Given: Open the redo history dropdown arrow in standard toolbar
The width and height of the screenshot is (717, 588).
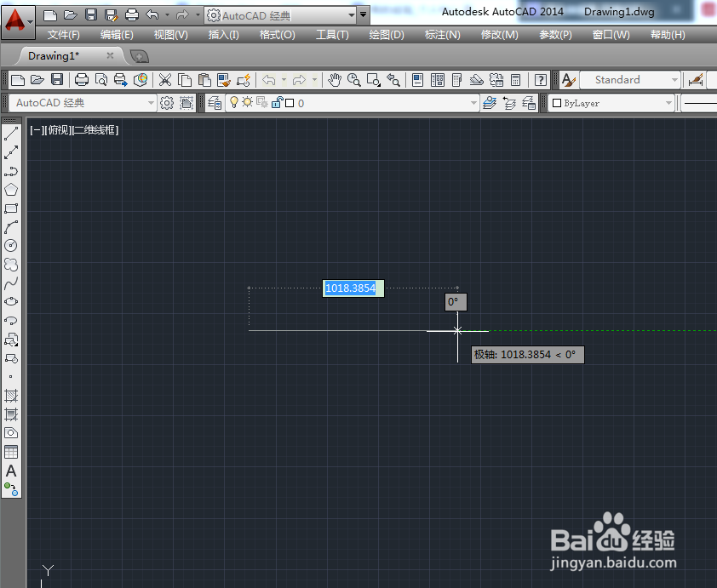Looking at the screenshot, I should coord(314,80).
